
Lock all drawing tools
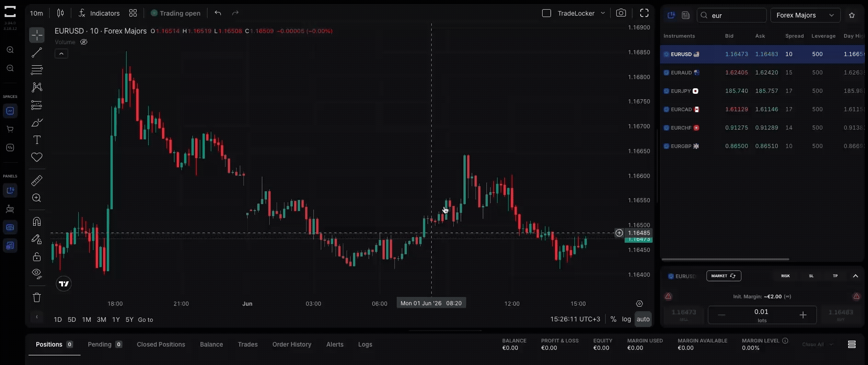coord(37,257)
